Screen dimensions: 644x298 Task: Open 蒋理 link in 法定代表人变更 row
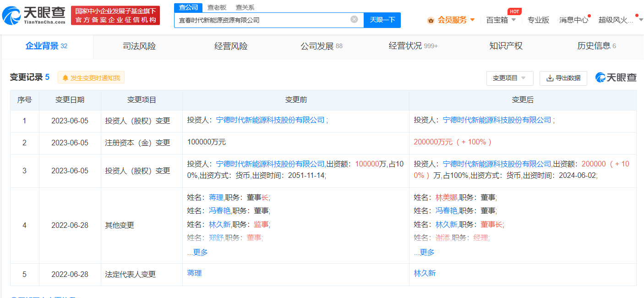194,273
